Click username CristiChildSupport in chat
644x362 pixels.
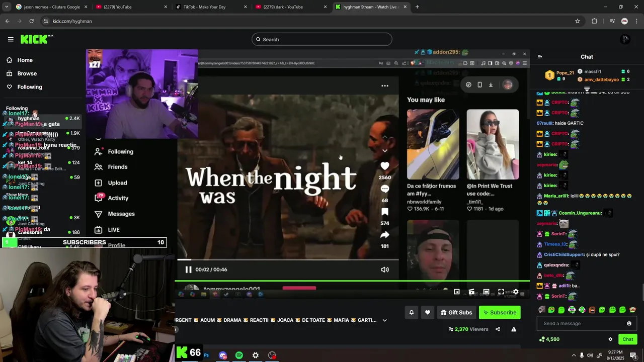point(564,255)
